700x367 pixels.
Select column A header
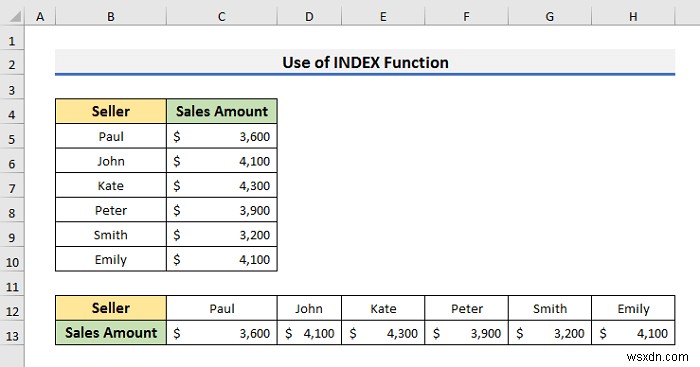tap(40, 17)
